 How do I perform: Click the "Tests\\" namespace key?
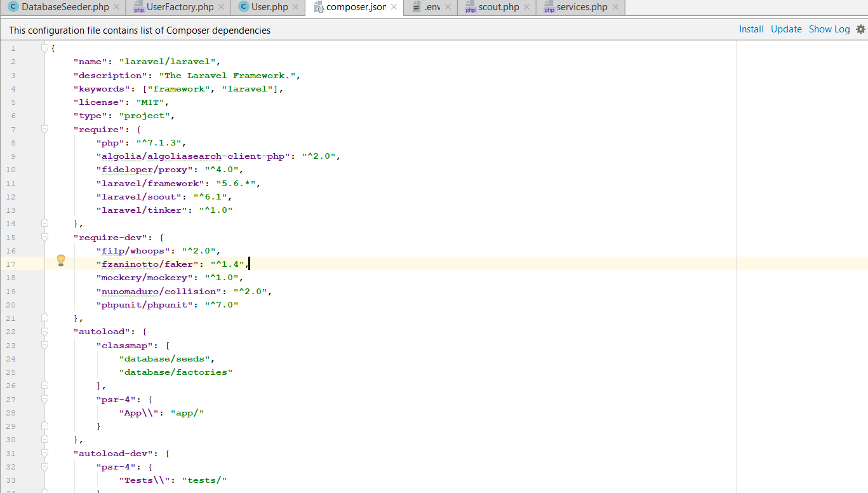coord(145,480)
